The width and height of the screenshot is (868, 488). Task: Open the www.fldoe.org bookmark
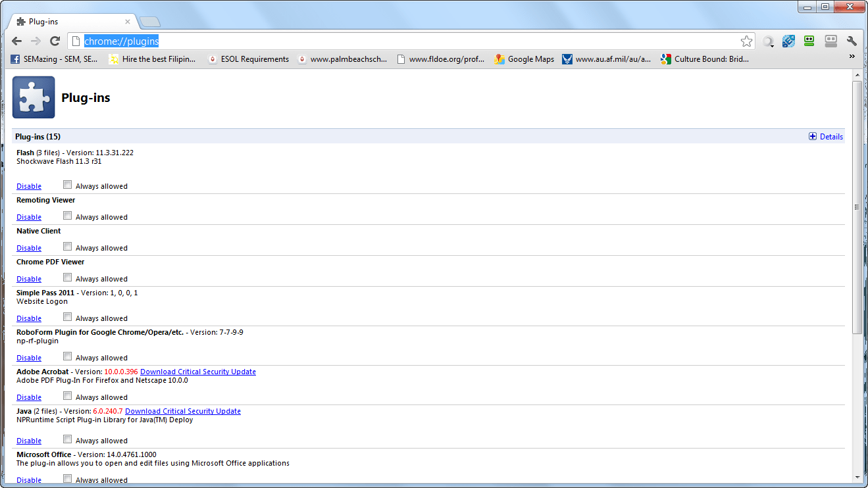(x=441, y=59)
